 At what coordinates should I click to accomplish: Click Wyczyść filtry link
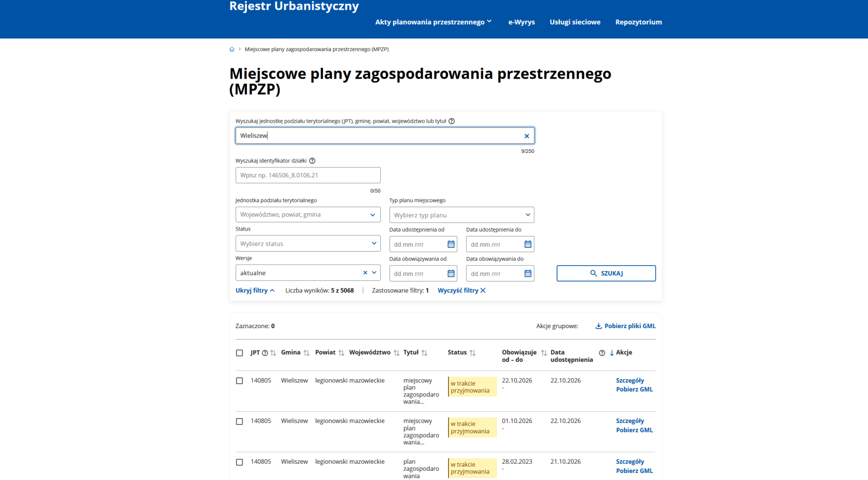pyautogui.click(x=462, y=291)
